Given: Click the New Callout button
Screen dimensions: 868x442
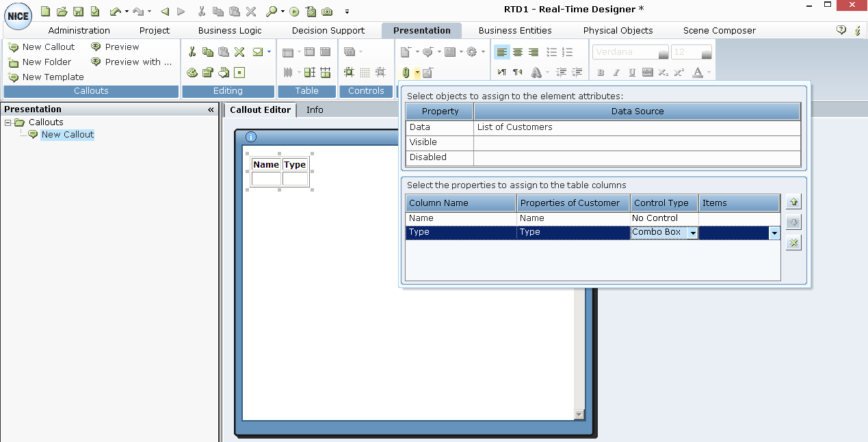Looking at the screenshot, I should pos(41,47).
